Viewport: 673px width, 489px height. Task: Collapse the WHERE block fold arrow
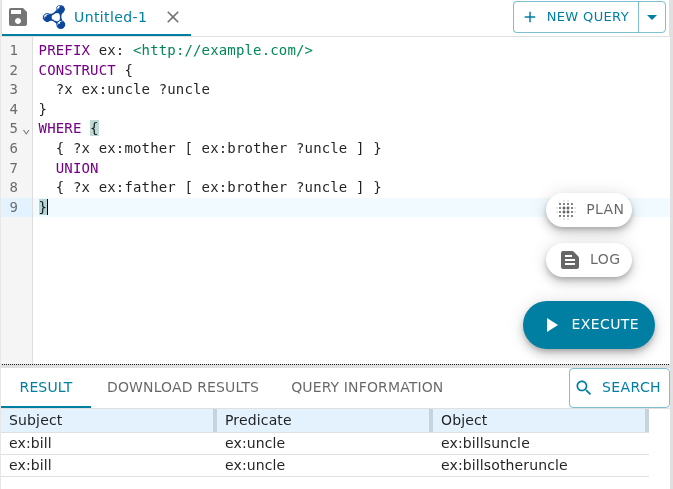tap(26, 132)
